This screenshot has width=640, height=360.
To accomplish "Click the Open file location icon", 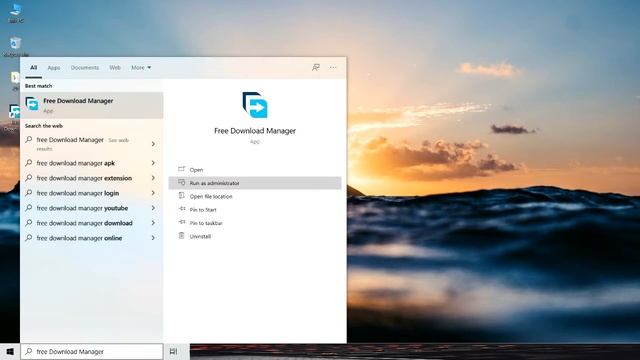I will pyautogui.click(x=182, y=196).
